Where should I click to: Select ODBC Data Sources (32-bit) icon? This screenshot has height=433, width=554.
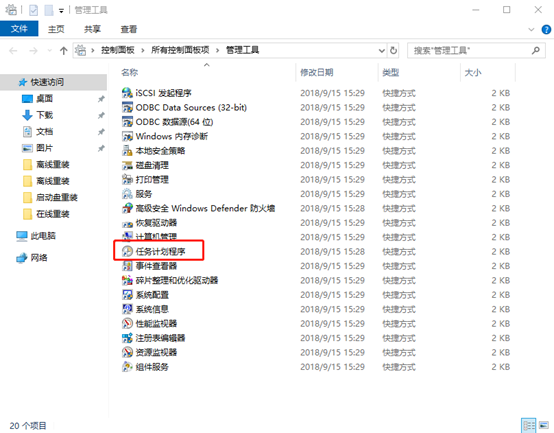(127, 107)
